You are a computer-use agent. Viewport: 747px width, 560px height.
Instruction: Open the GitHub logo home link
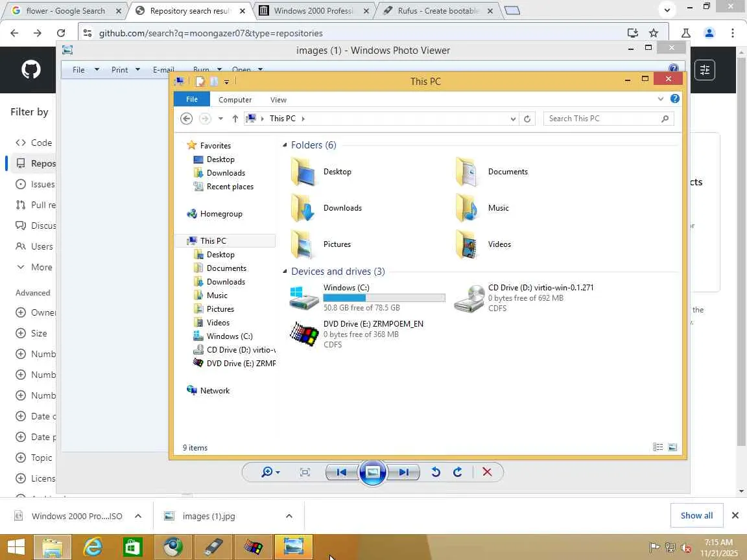(31, 69)
